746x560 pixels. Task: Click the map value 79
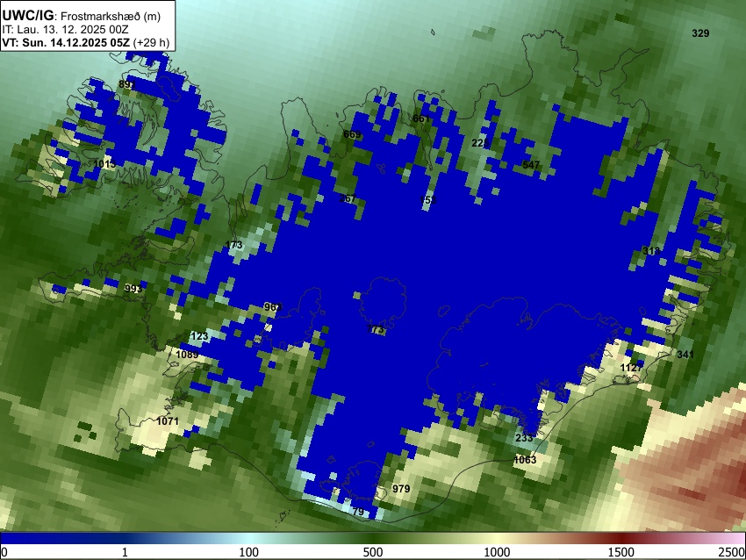[358, 512]
